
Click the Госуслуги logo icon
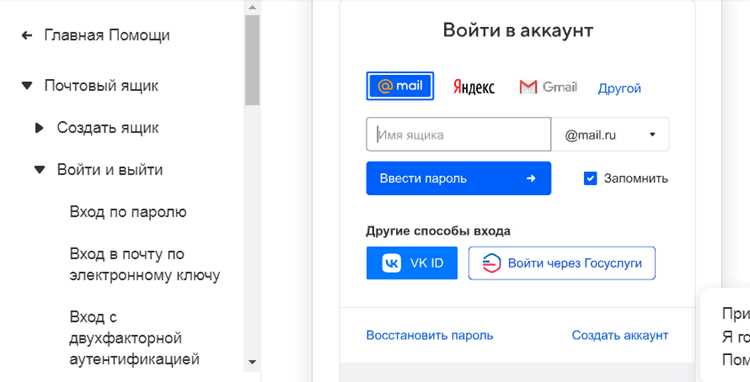491,263
